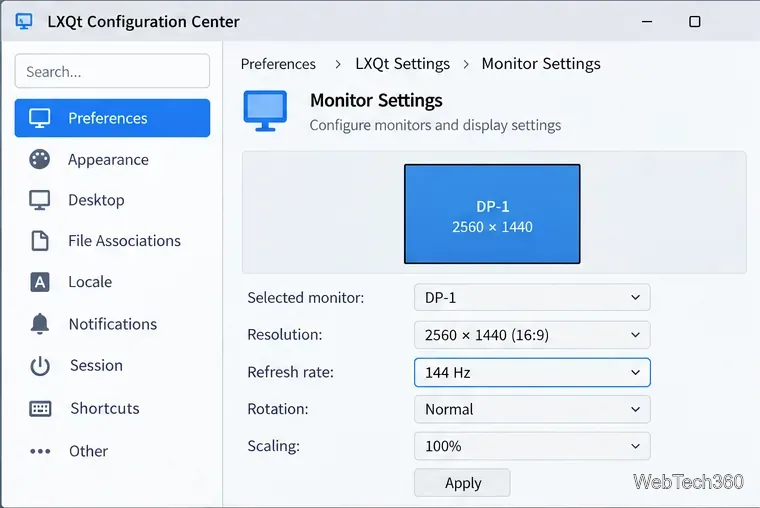
Task: Open the Rotation Normal dropdown
Action: click(x=532, y=409)
